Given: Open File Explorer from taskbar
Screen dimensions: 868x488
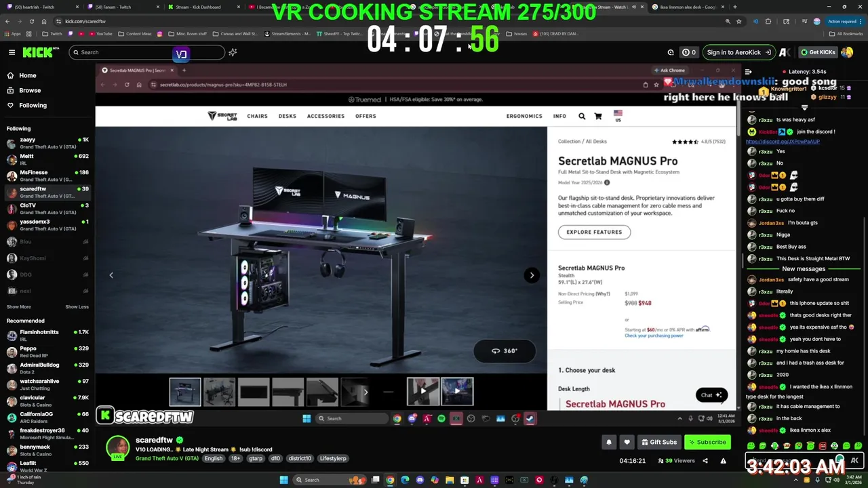Looking at the screenshot, I should (450, 480).
